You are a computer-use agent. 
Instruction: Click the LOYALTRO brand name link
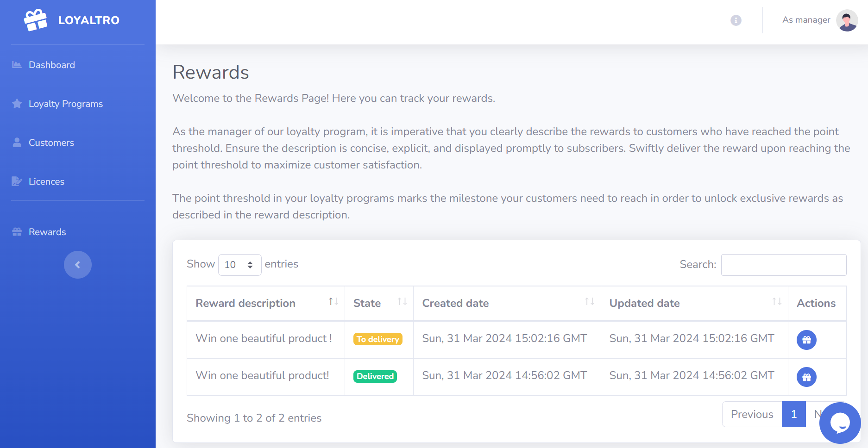pos(89,20)
